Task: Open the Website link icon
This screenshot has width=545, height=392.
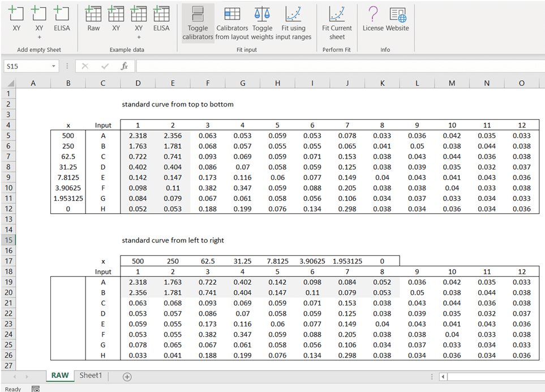Action: [397, 19]
